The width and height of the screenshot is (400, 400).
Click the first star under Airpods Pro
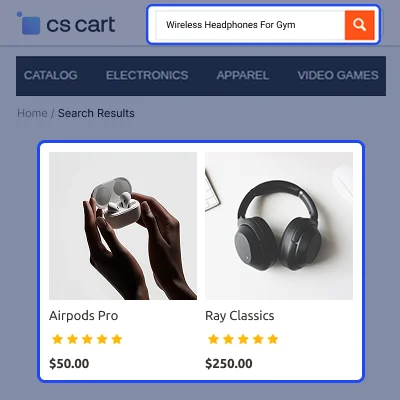tap(57, 339)
